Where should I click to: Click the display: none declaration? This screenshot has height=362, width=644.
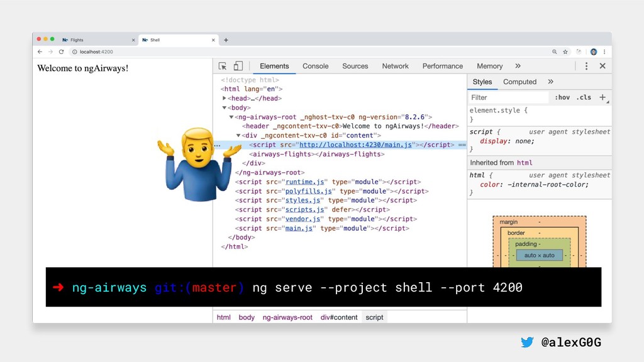(508, 141)
